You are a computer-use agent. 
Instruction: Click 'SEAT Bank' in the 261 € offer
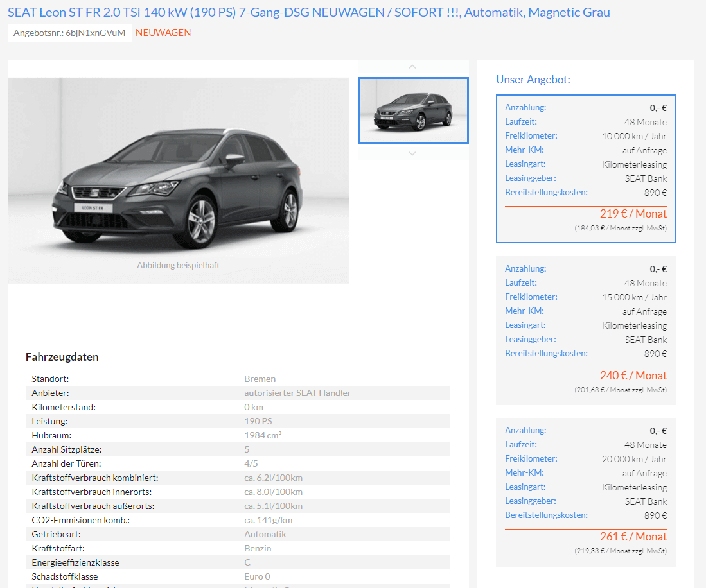pyautogui.click(x=646, y=501)
